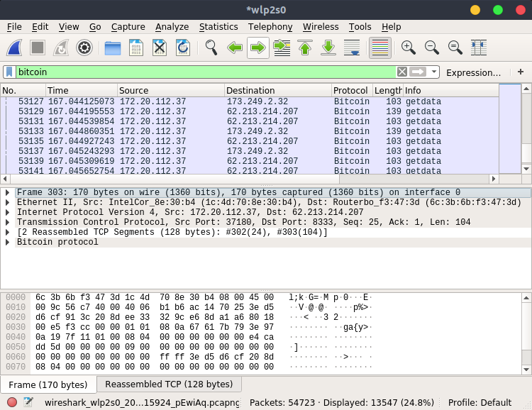Sort packets by Time column
Screen dimensions: 532x410
click(82, 91)
